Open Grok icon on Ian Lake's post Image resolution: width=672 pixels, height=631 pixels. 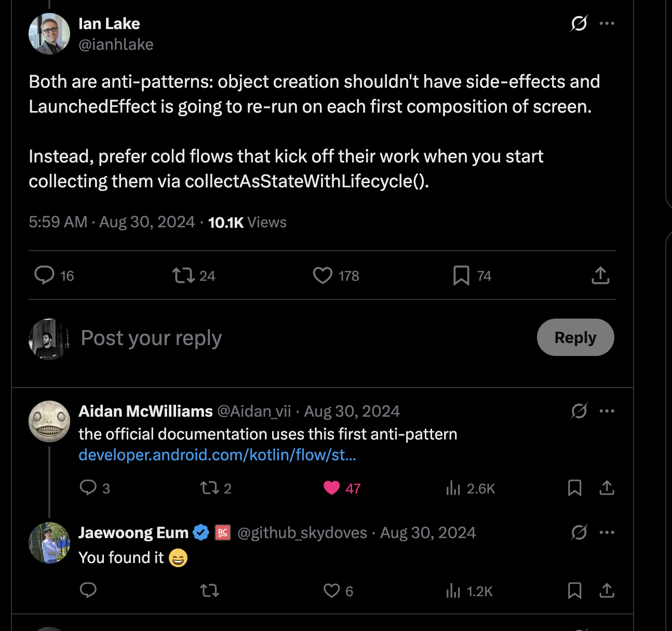[579, 23]
